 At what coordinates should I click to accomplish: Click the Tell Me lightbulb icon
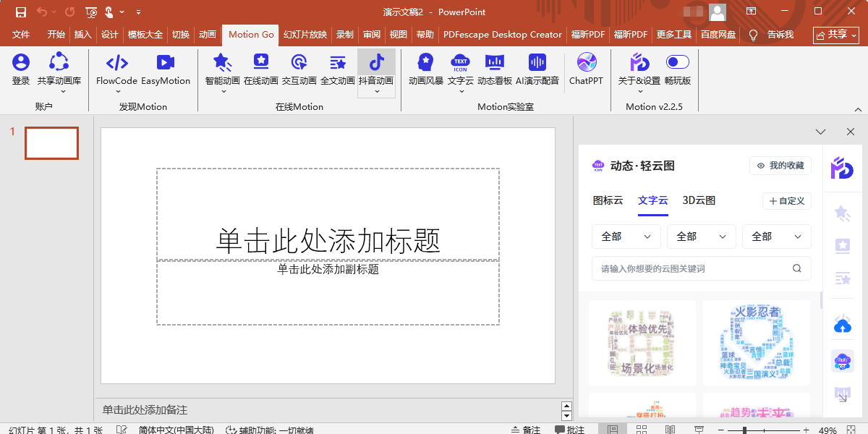click(x=753, y=34)
